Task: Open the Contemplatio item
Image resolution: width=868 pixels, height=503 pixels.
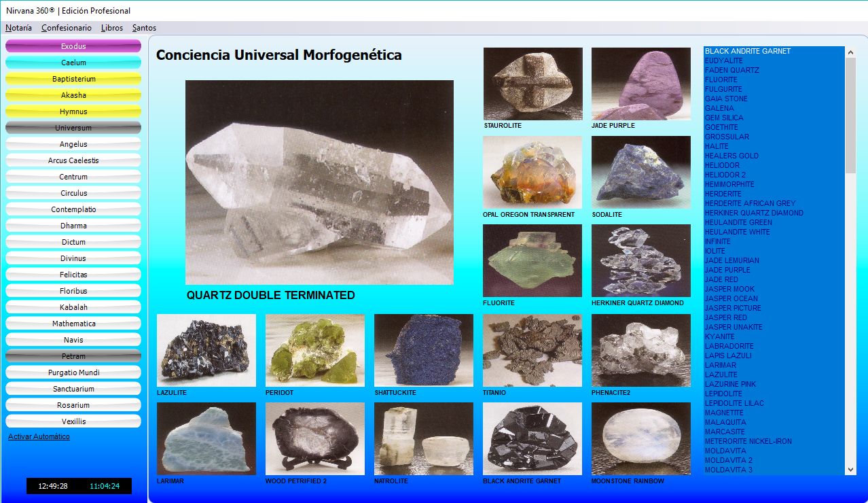Action: (73, 209)
